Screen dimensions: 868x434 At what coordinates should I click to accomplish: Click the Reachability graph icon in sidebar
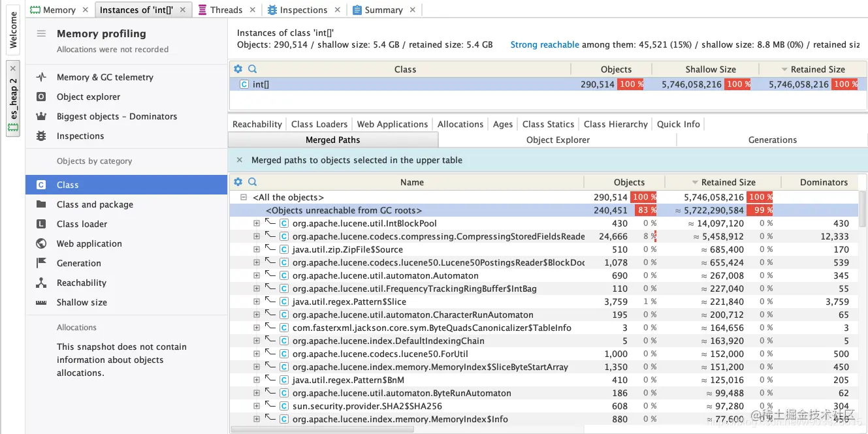41,283
